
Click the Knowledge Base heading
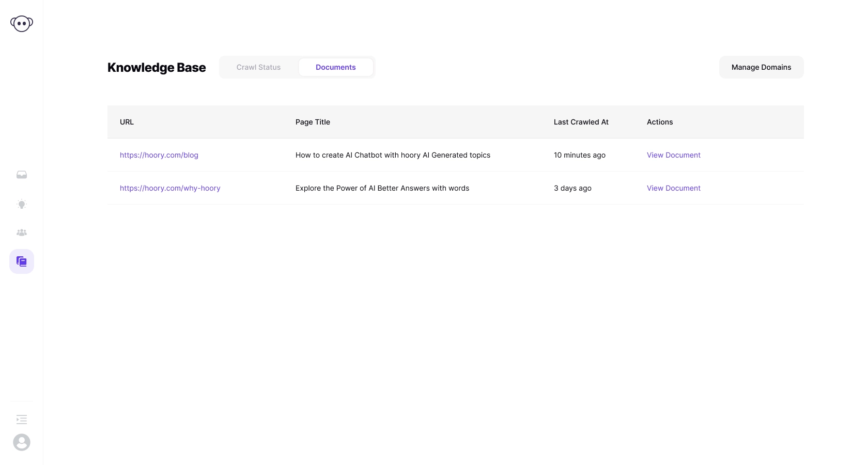click(x=157, y=68)
